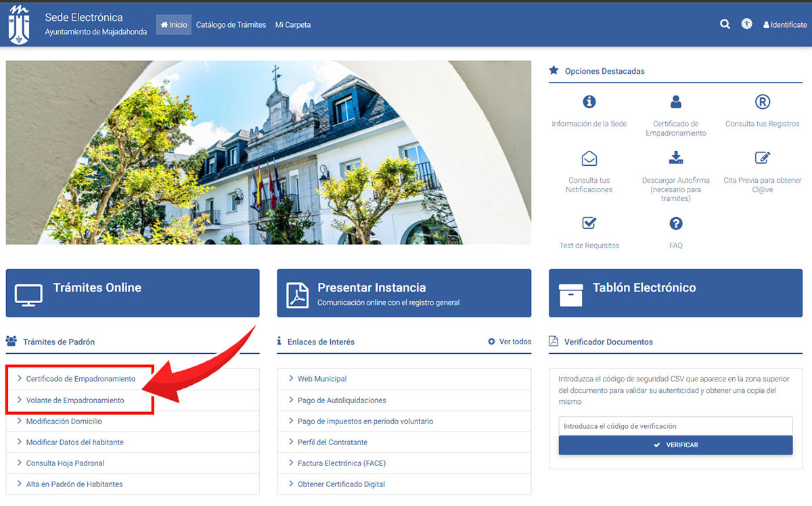Click Identifícate login link
This screenshot has height=506, width=812.
pyautogui.click(x=785, y=25)
